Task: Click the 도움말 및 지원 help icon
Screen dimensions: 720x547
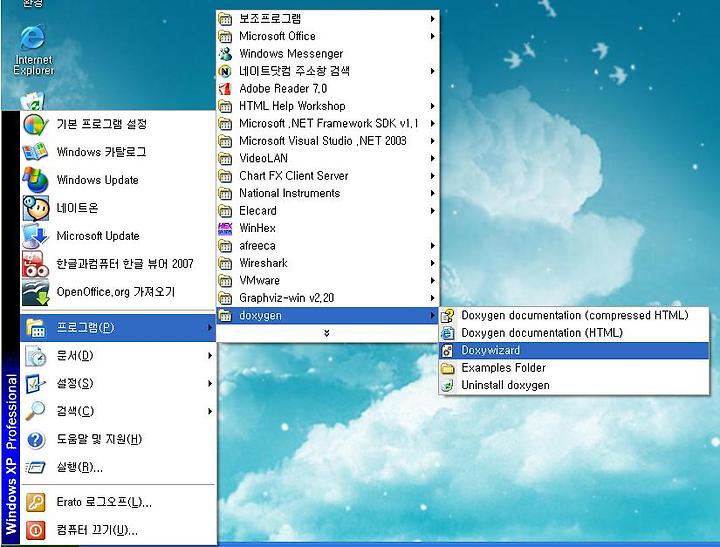Action: [35, 440]
